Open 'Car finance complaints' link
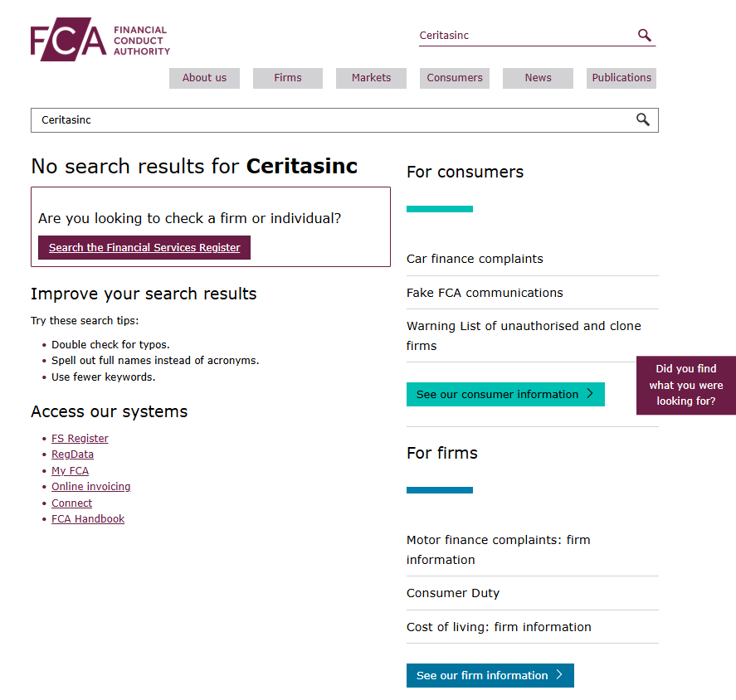Image resolution: width=736 pixels, height=700 pixels. click(x=475, y=259)
